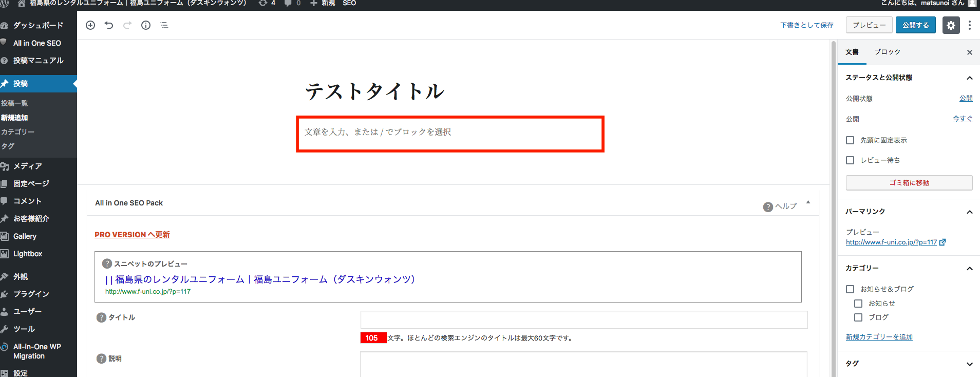Open メディア in the admin sidebar
Viewport: 980px width, 377px height.
coord(28,166)
